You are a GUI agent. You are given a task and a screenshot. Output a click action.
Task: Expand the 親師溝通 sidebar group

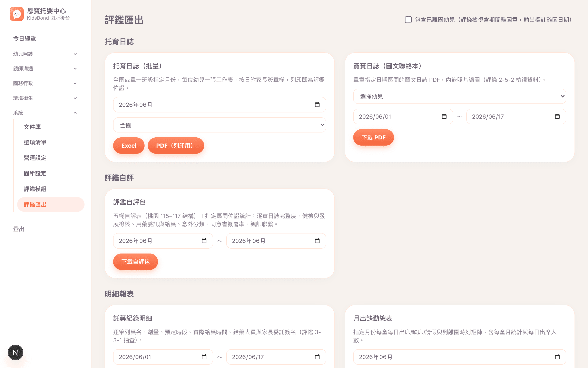pyautogui.click(x=45, y=69)
